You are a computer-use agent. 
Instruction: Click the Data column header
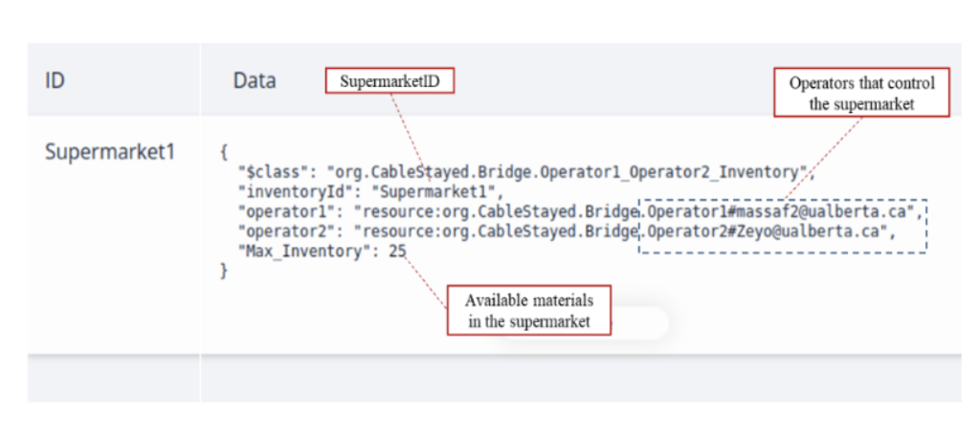pos(255,81)
